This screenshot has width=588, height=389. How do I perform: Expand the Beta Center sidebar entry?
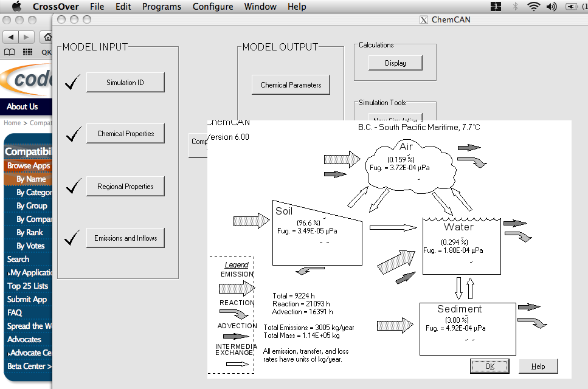(28, 367)
